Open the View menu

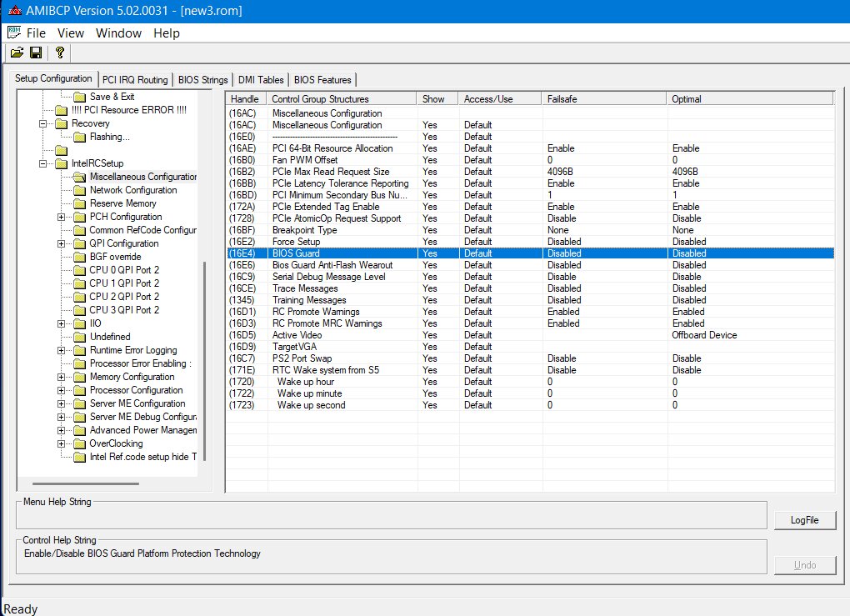click(x=71, y=33)
